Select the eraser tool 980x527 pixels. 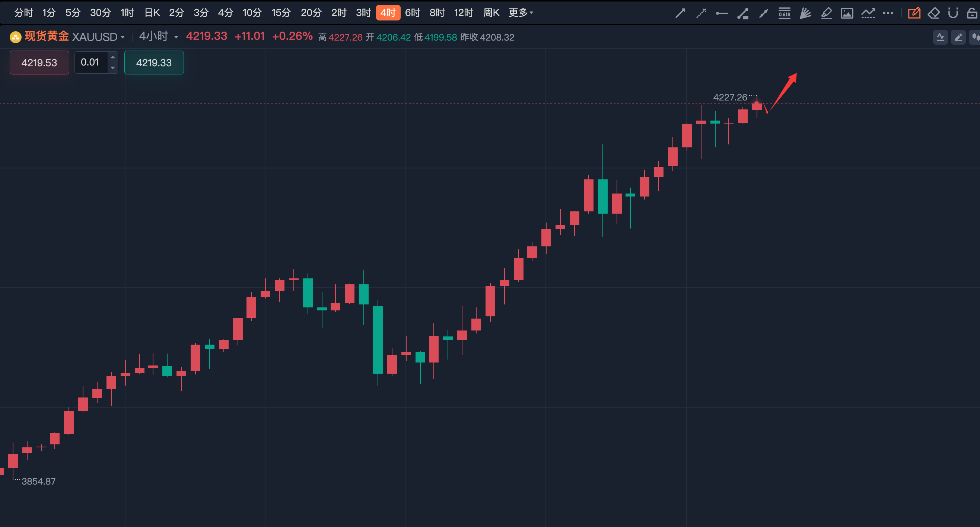pos(933,13)
